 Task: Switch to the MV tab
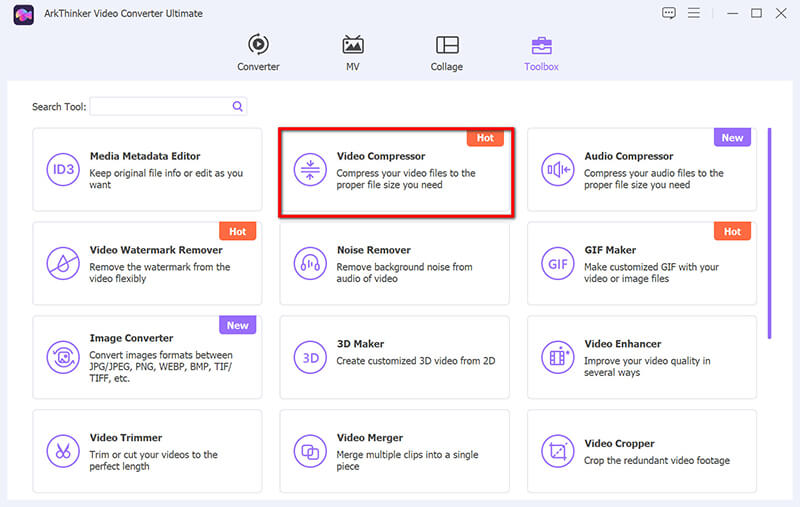(x=353, y=53)
